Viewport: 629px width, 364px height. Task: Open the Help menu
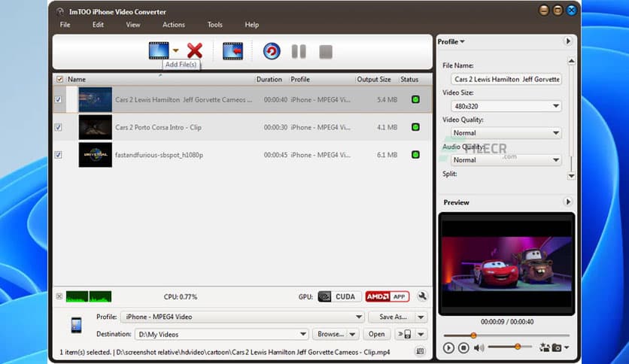pyautogui.click(x=252, y=25)
